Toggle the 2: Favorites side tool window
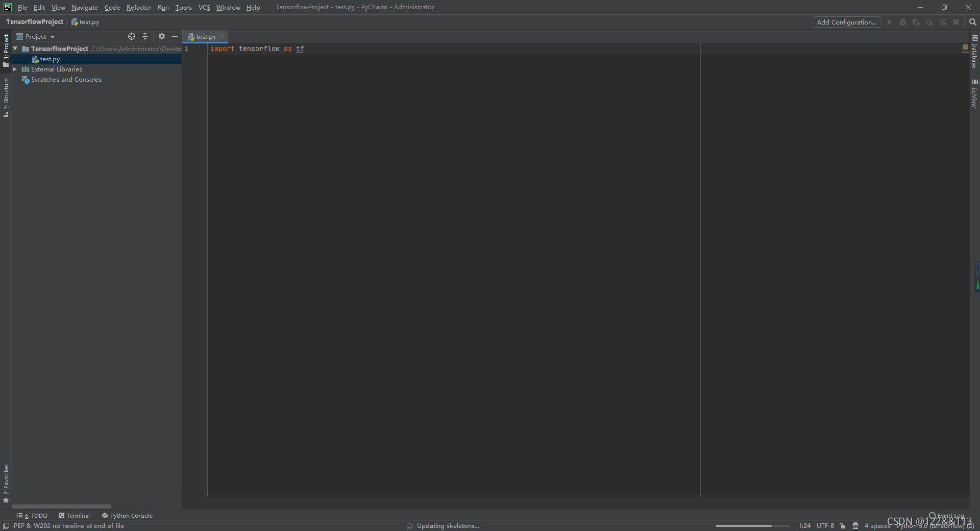 (6, 484)
